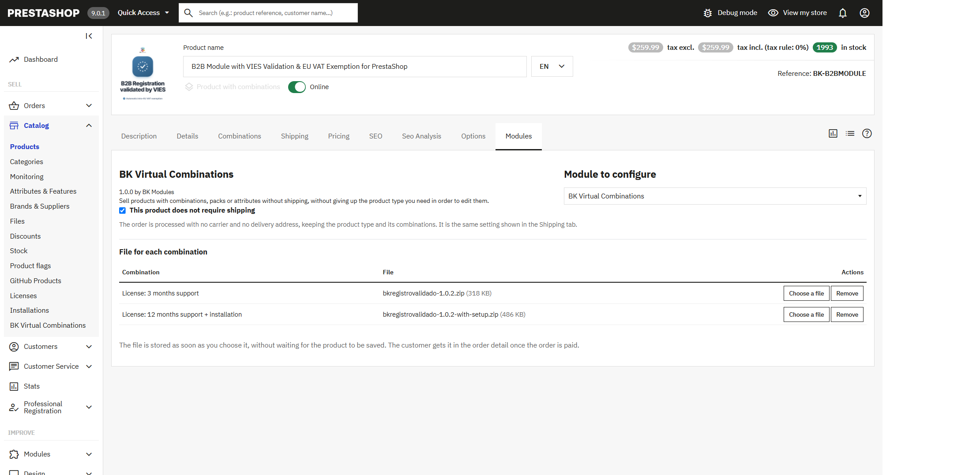Click the Orders basket icon
980x475 pixels.
point(14,106)
